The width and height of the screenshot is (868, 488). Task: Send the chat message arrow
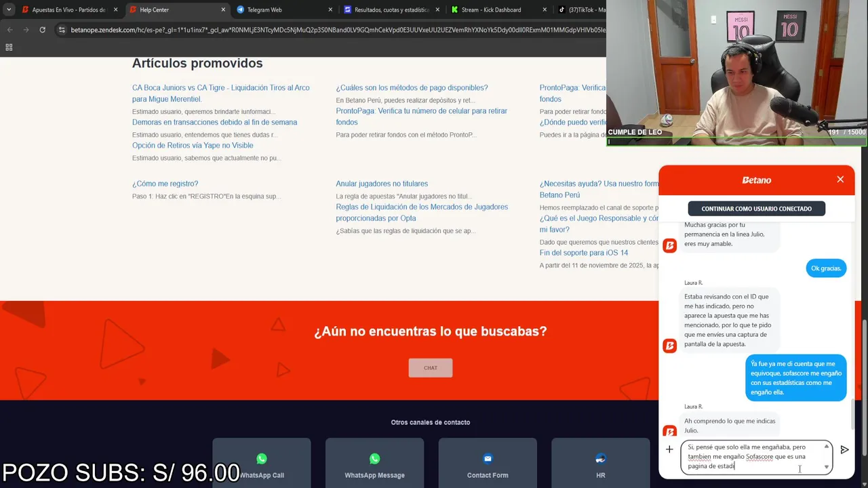[x=844, y=449]
